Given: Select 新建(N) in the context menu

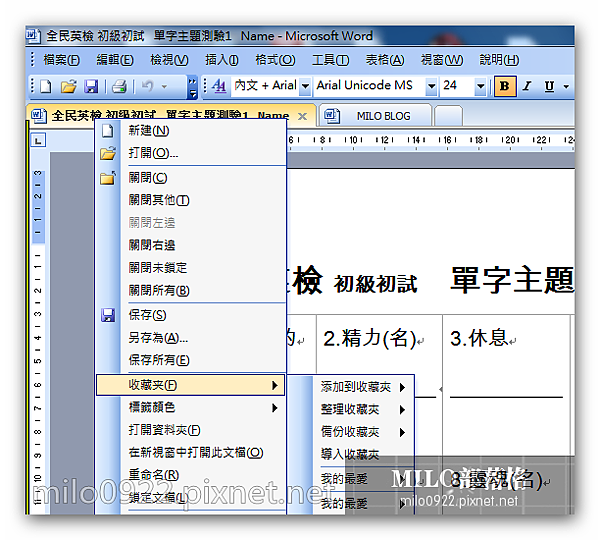Looking at the screenshot, I should coord(191,131).
